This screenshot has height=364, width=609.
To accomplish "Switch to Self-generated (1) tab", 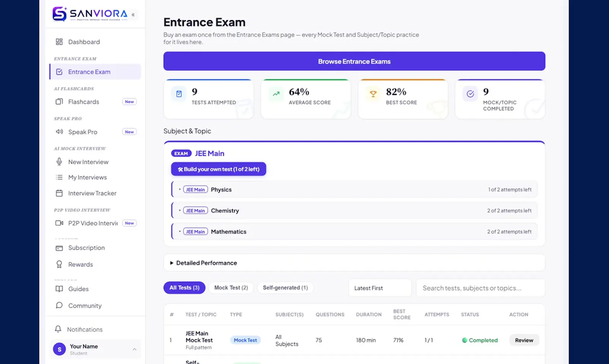I will click(x=285, y=288).
